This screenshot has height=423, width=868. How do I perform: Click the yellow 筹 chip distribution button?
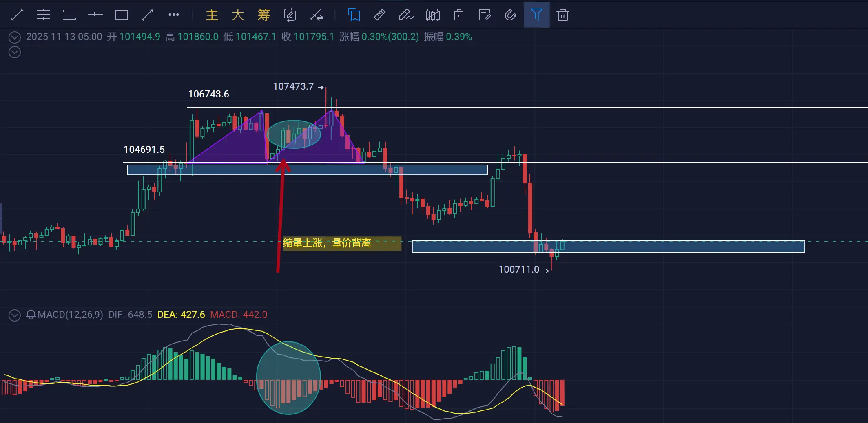pos(264,15)
